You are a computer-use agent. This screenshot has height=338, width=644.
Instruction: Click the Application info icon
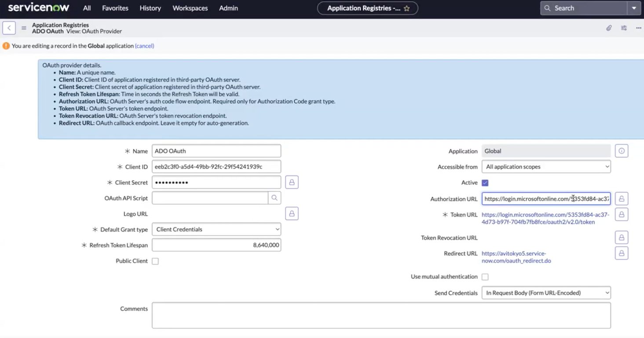pos(622,151)
